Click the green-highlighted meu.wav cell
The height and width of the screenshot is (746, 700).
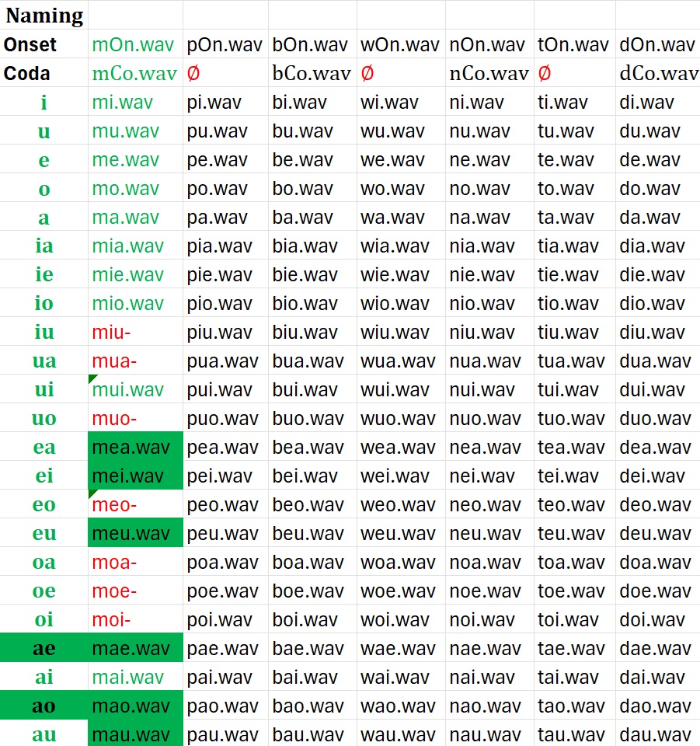135,534
